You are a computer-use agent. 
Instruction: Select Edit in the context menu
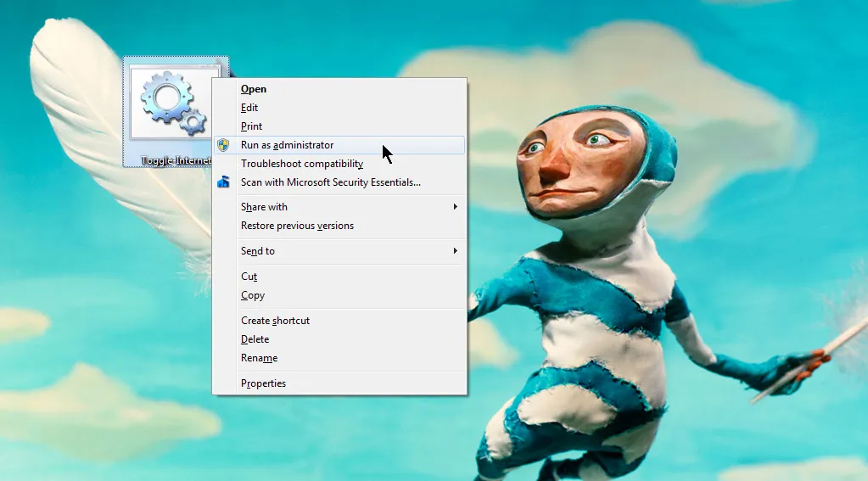pyautogui.click(x=249, y=108)
